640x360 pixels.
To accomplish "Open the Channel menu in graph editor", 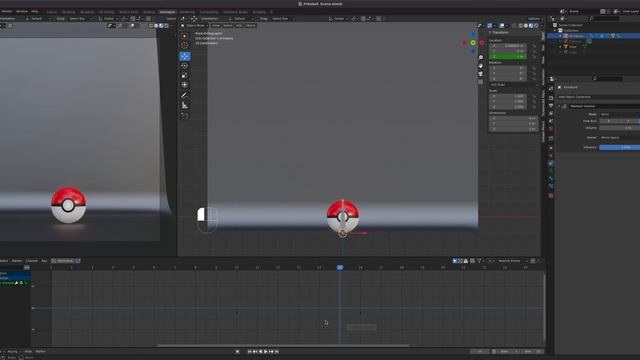I will point(32,261).
